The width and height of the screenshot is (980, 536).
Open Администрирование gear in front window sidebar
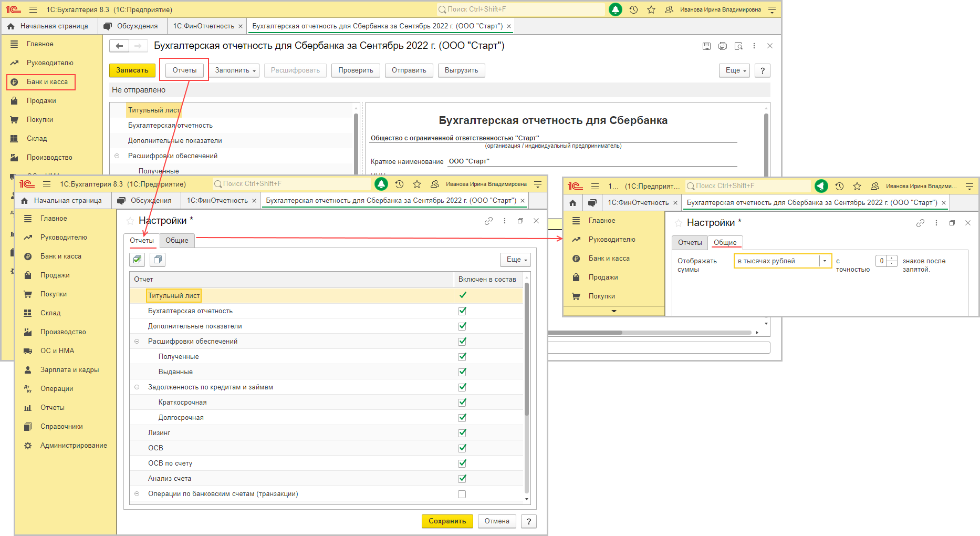tap(28, 446)
